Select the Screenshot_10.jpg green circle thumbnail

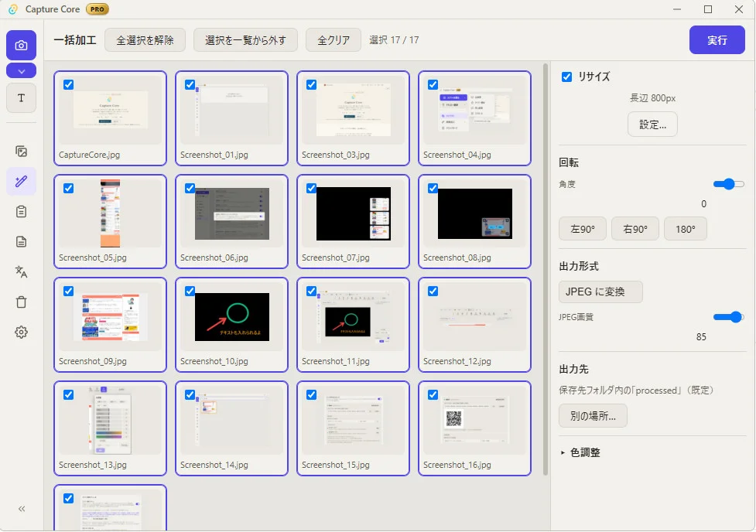tap(232, 316)
